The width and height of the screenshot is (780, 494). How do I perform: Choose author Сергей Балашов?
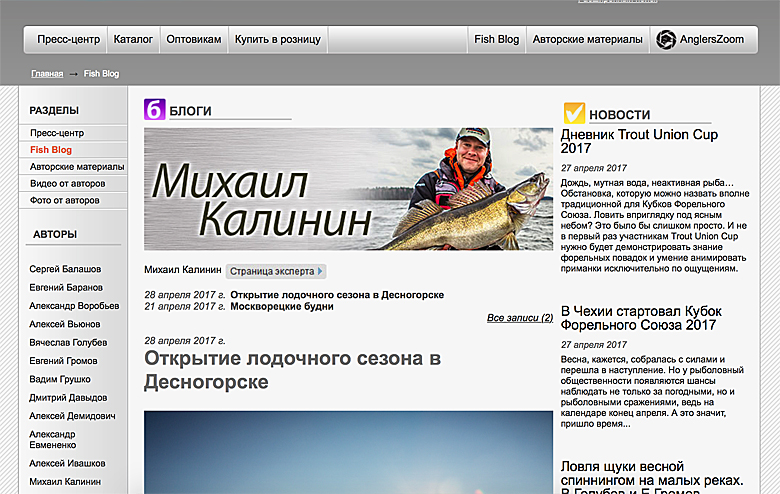click(65, 270)
